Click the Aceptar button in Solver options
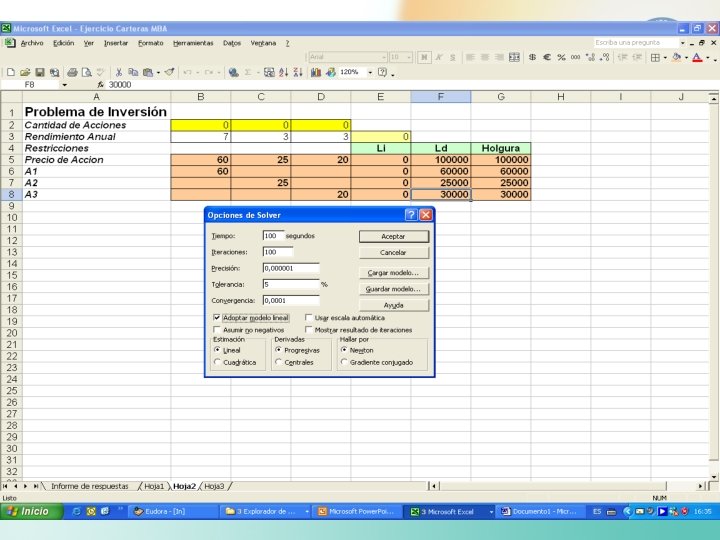 click(394, 236)
